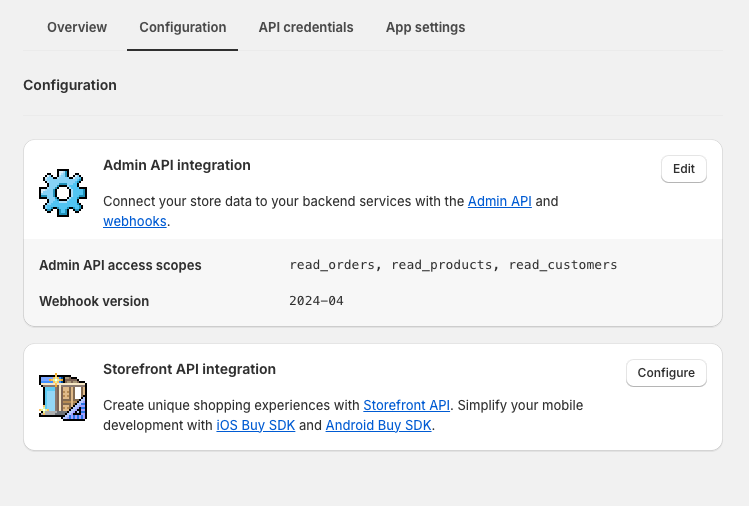Click Configure for Storefront API integration
The width and height of the screenshot is (749, 506).
pyautogui.click(x=666, y=373)
